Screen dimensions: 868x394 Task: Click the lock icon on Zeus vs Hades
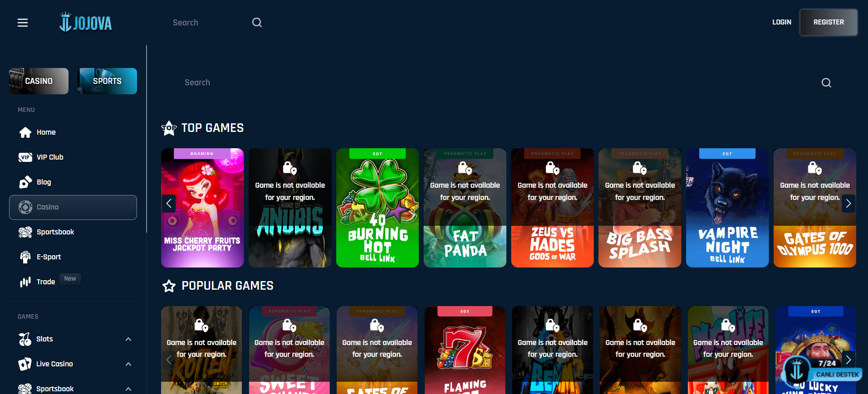(x=552, y=168)
